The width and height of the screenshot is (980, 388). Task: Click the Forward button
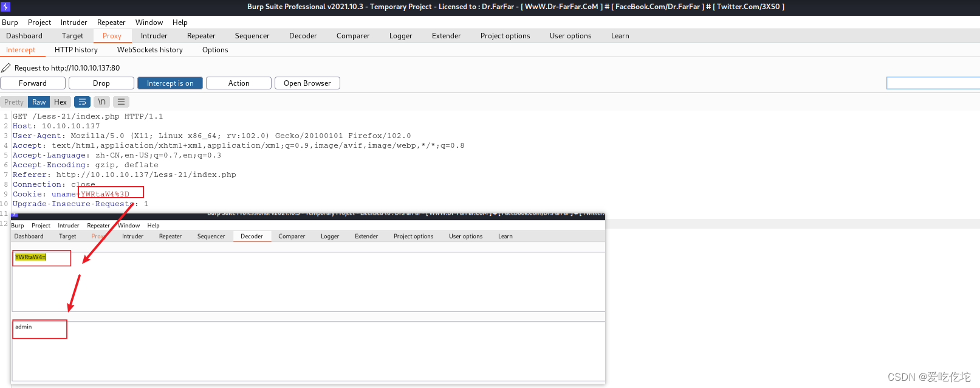(x=33, y=83)
